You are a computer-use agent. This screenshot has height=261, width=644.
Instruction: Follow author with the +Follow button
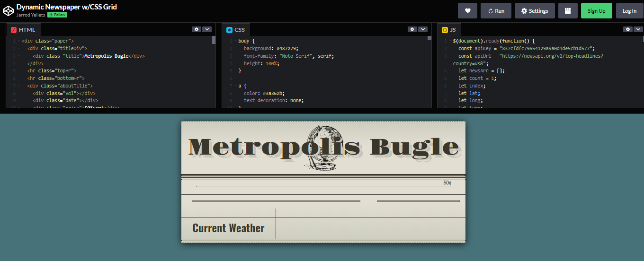tap(57, 15)
